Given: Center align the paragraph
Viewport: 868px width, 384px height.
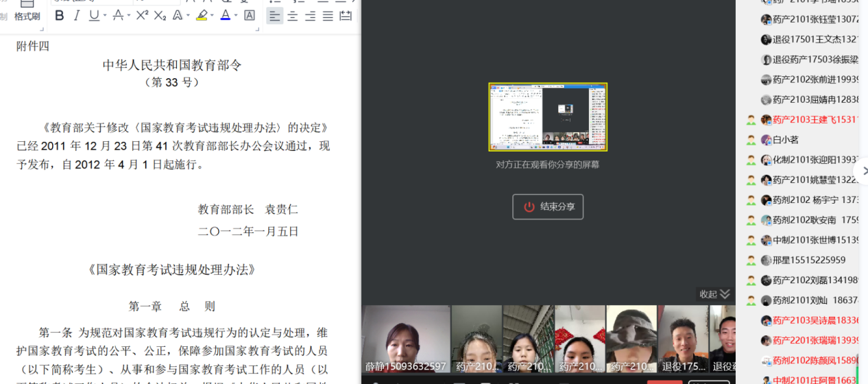Looking at the screenshot, I should [292, 16].
